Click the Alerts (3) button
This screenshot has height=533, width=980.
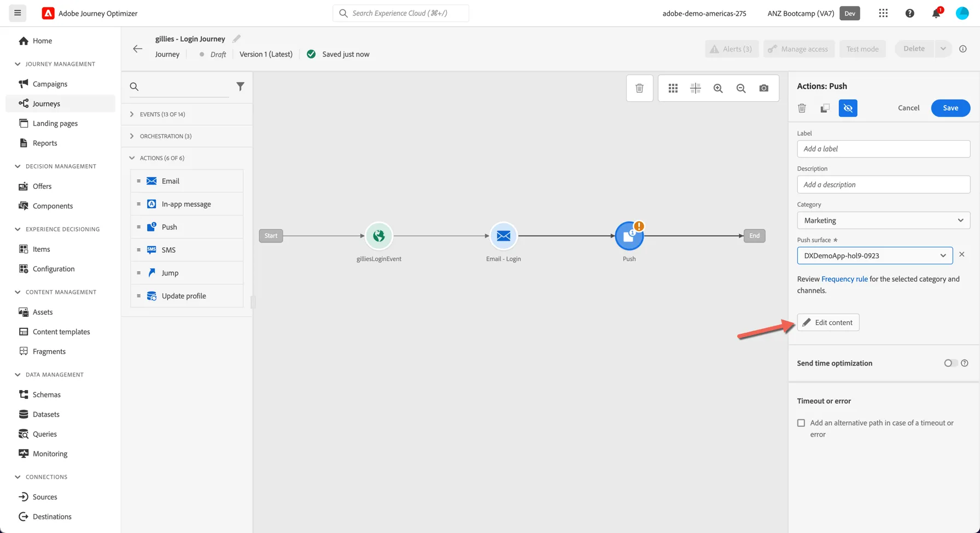(x=732, y=49)
